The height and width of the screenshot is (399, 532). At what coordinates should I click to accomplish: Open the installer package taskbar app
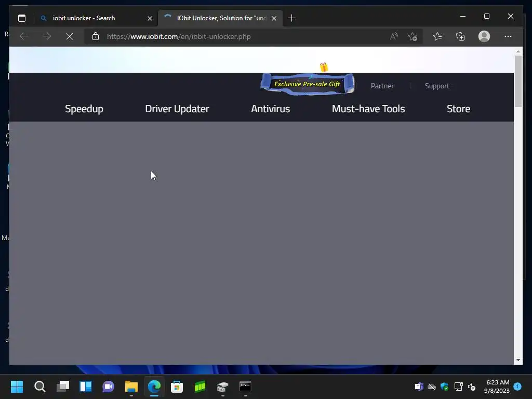[222, 387]
